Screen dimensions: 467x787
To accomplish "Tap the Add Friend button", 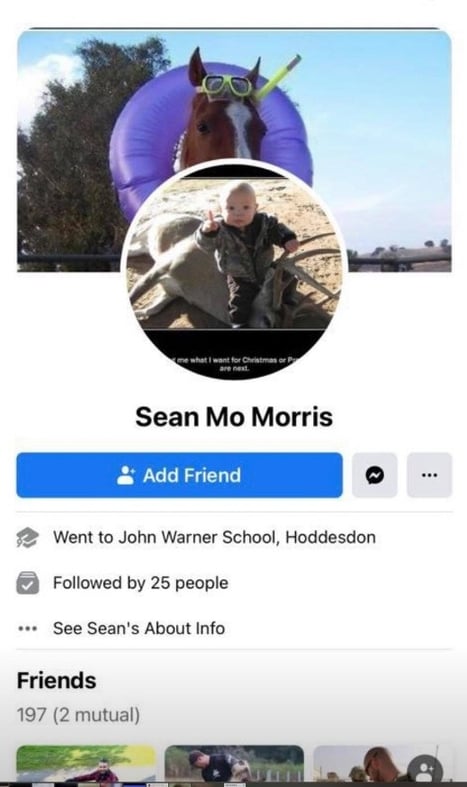I will pyautogui.click(x=179, y=475).
